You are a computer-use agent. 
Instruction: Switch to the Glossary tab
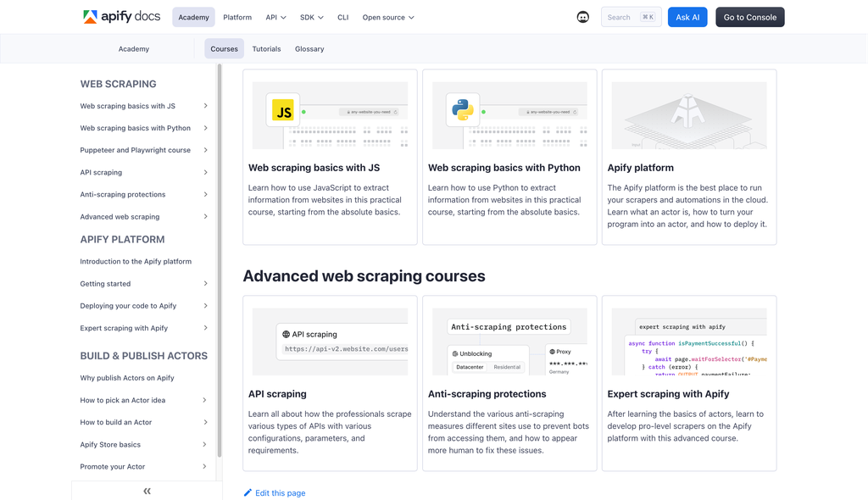[309, 49]
